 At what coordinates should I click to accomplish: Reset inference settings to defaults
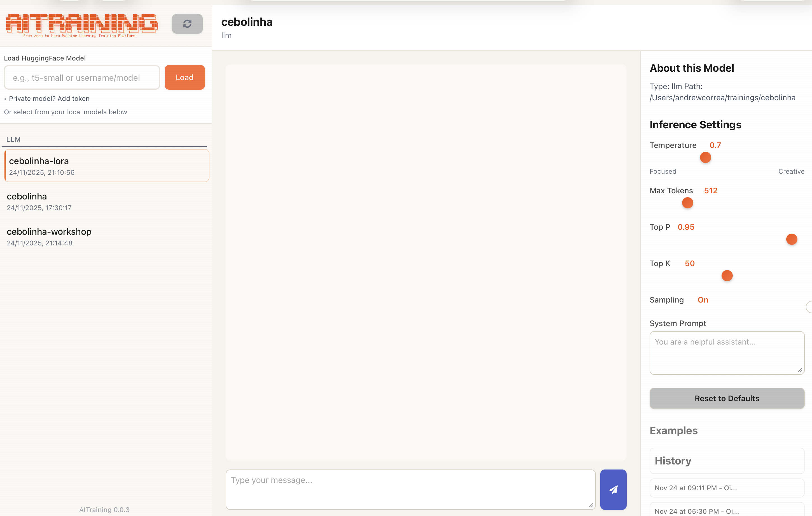726,398
